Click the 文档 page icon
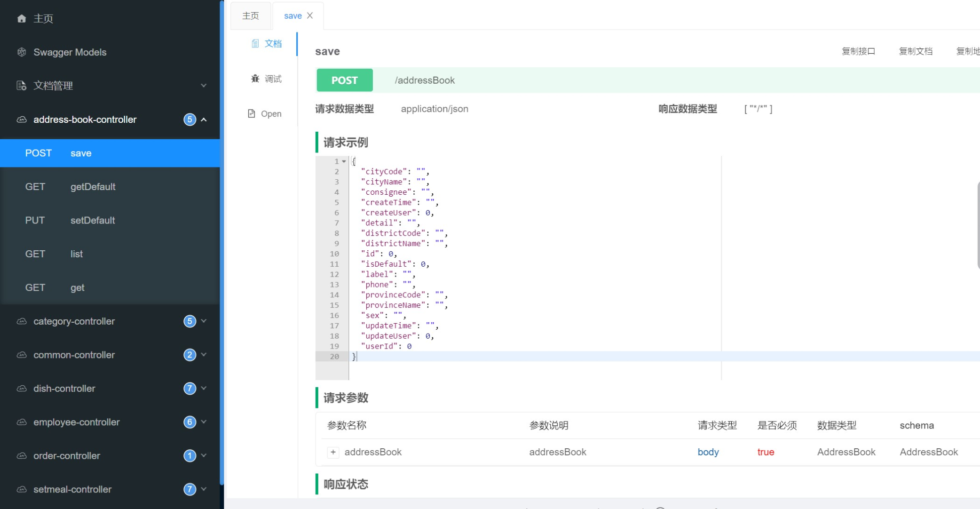The image size is (980, 509). tap(255, 43)
